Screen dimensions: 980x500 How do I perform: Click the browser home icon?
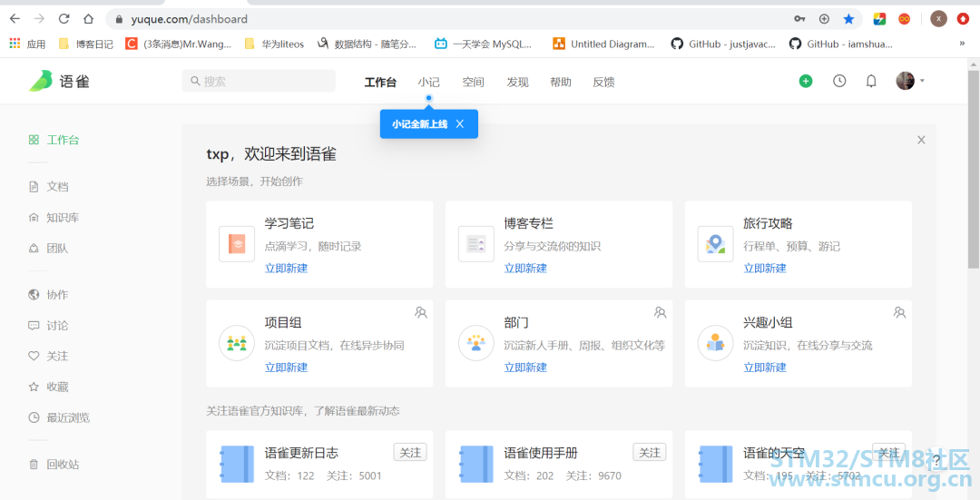89,19
